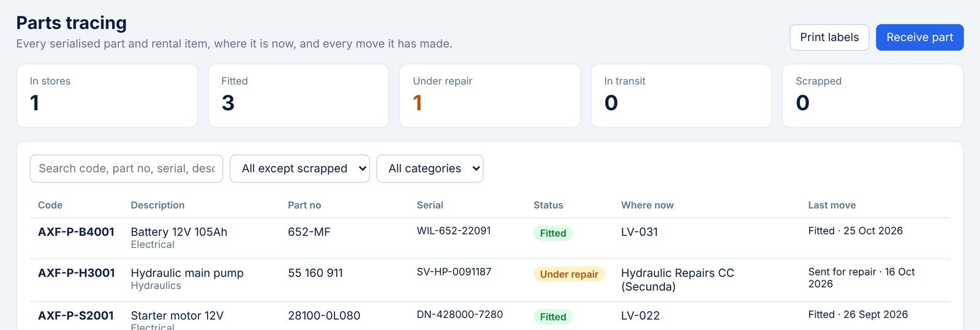Click the Code column header
Viewport: 980px width, 330px height.
pyautogui.click(x=50, y=205)
